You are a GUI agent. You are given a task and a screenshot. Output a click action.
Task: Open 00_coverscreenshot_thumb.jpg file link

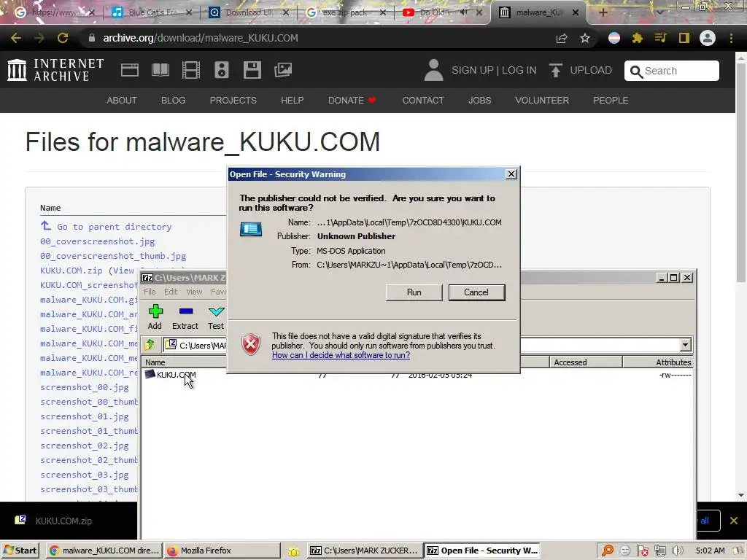coord(113,256)
